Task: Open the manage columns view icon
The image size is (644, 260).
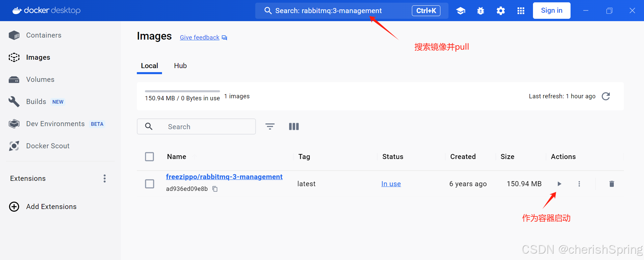Action: (x=294, y=126)
